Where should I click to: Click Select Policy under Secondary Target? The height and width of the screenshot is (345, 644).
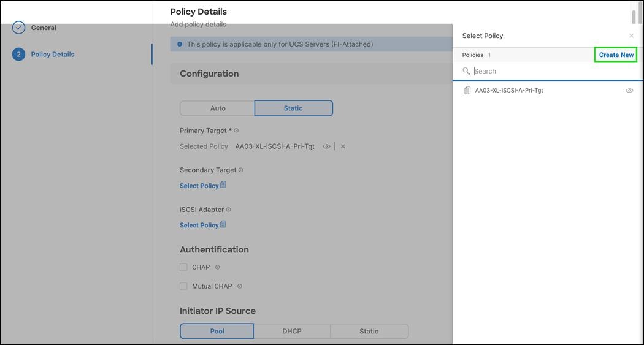tap(199, 186)
